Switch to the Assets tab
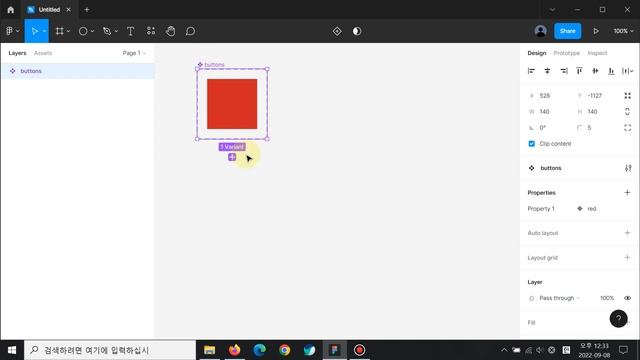Viewport: 640px width, 360px height. 43,53
